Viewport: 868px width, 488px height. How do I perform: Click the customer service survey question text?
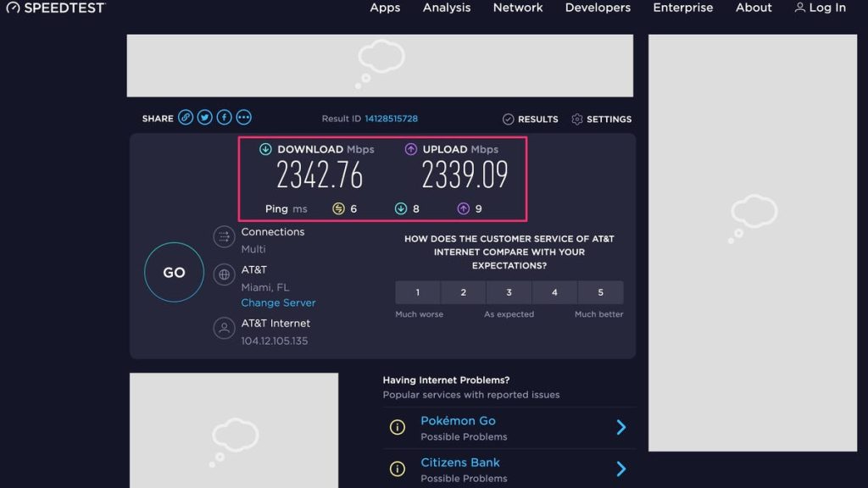(x=509, y=252)
